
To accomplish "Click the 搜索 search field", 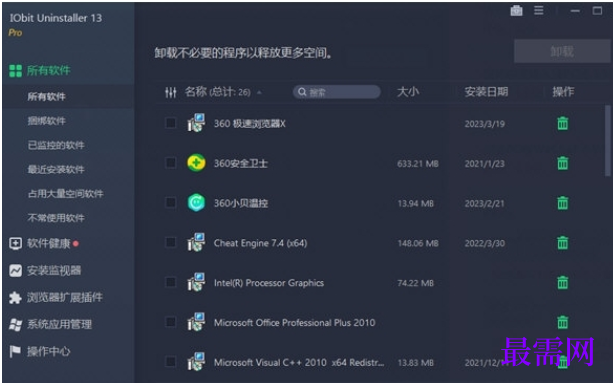I will click(x=337, y=92).
